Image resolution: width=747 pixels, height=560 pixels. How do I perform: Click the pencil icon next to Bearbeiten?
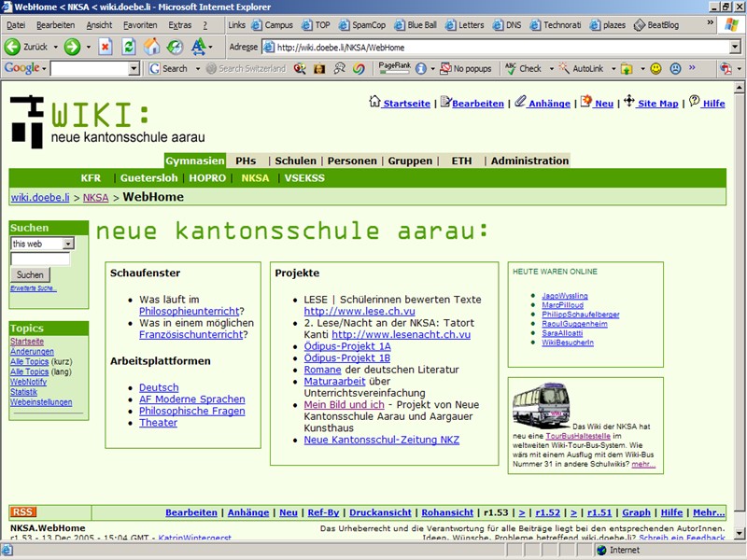coord(445,103)
